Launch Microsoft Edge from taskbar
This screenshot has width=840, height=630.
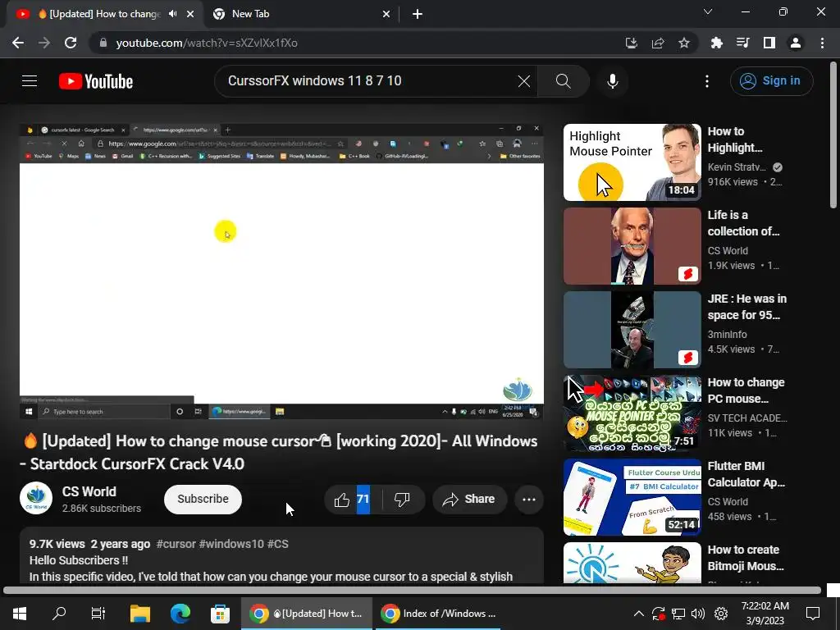[180, 614]
